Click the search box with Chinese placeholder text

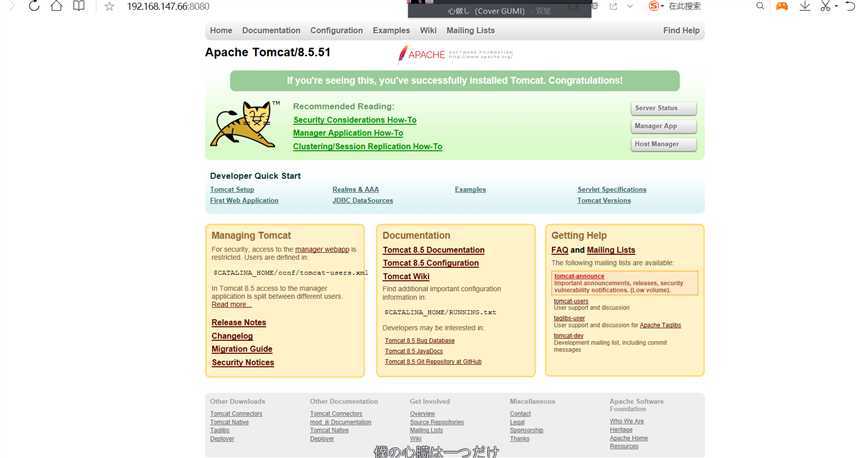(x=684, y=6)
